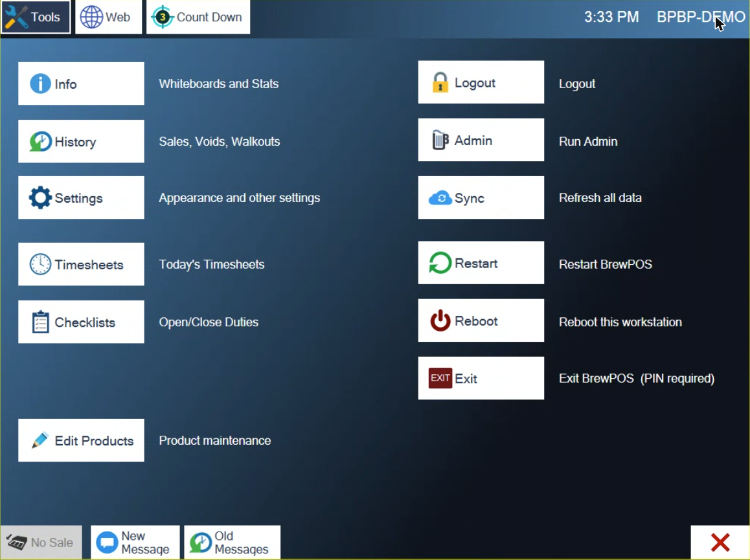Screen dimensions: 750x560
Task: Click the 'Restart BrewPOS' text
Action: click(x=605, y=264)
